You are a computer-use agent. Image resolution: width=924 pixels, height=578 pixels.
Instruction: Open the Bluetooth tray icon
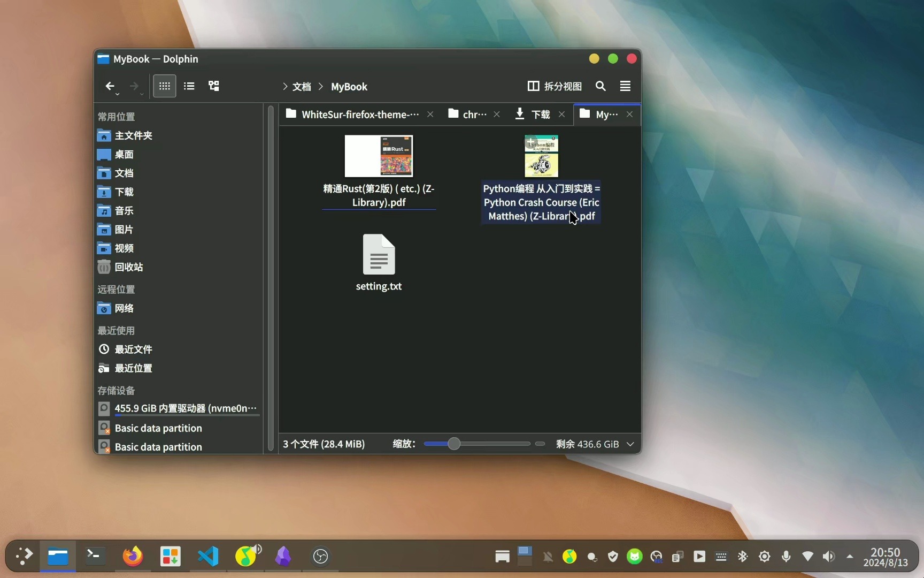742,557
